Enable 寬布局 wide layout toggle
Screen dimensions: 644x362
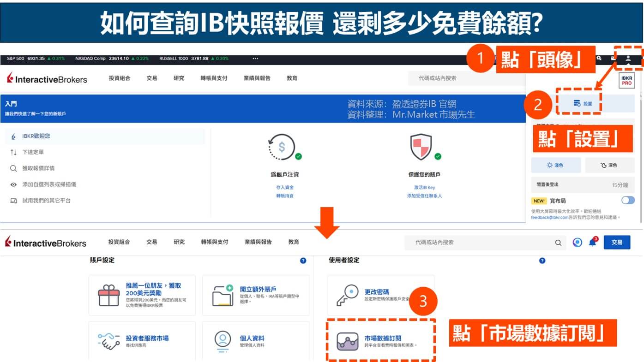(x=628, y=200)
